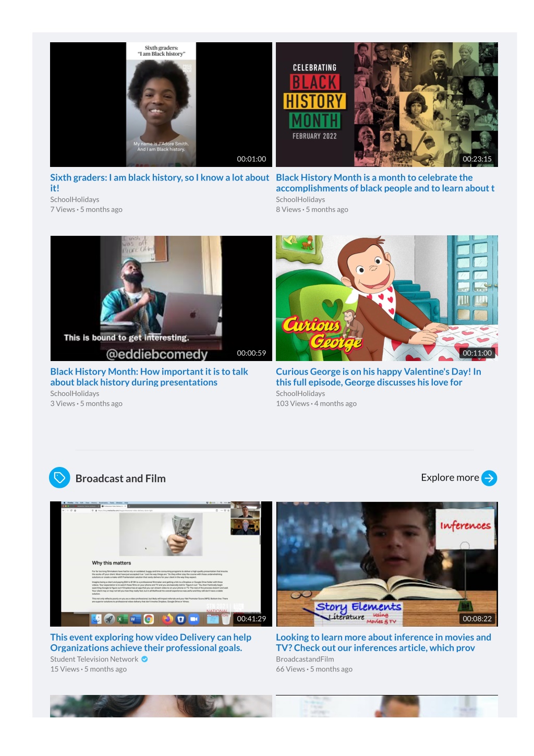The height and width of the screenshot is (756, 534).
Task: Open the Student Television Network channel
Action: coord(94,659)
